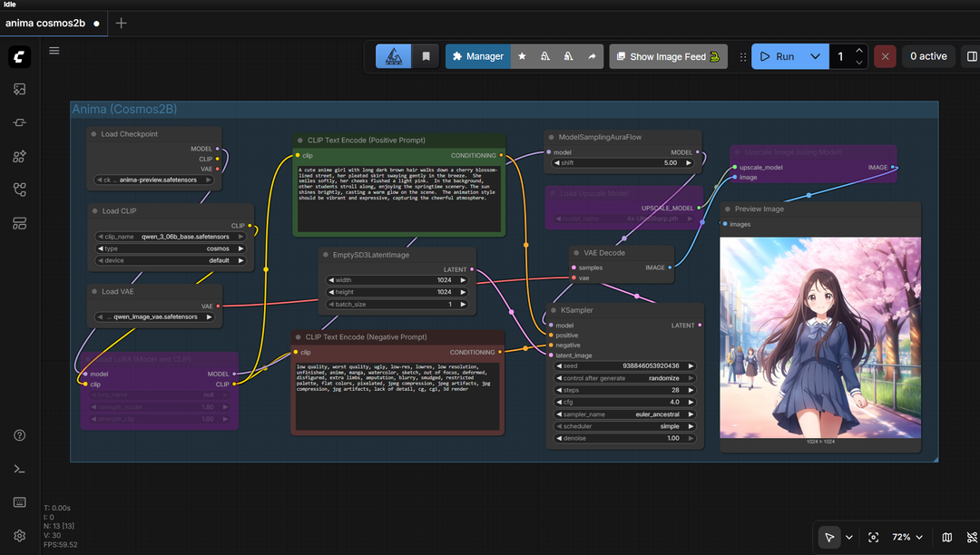Click the generated anime girl preview image
The image size is (980, 555).
point(820,337)
